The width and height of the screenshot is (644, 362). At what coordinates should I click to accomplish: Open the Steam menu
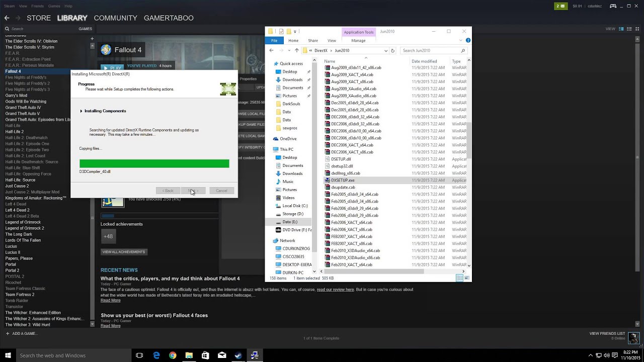coord(9,6)
